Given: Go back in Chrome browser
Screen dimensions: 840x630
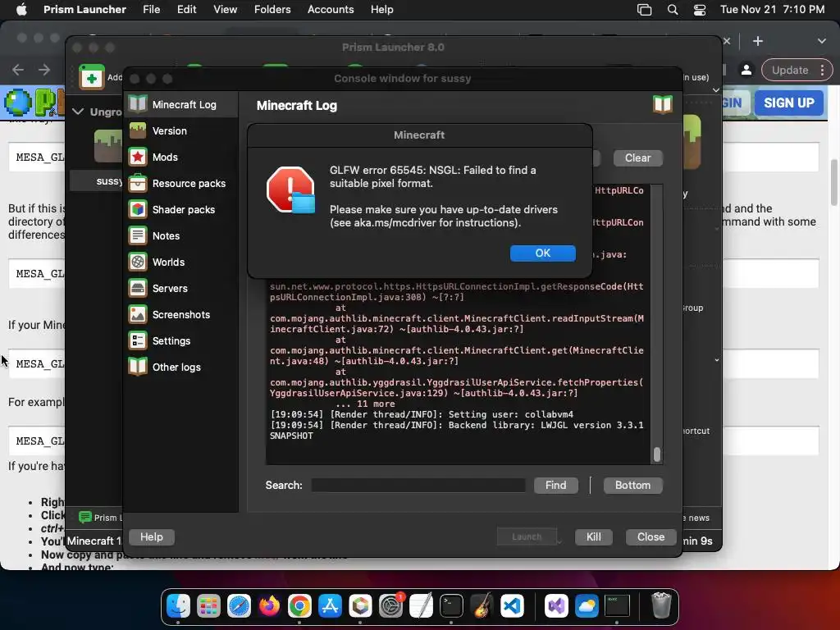Looking at the screenshot, I should point(18,70).
